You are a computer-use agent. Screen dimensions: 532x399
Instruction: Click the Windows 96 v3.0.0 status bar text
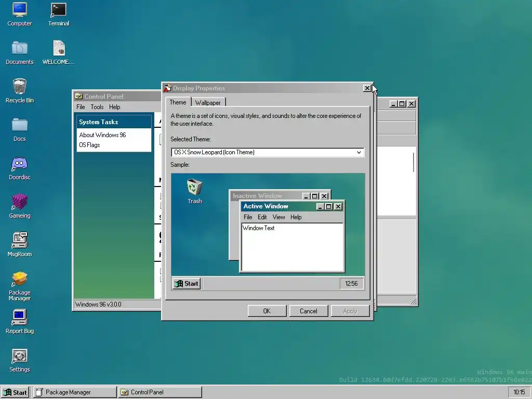(x=98, y=304)
